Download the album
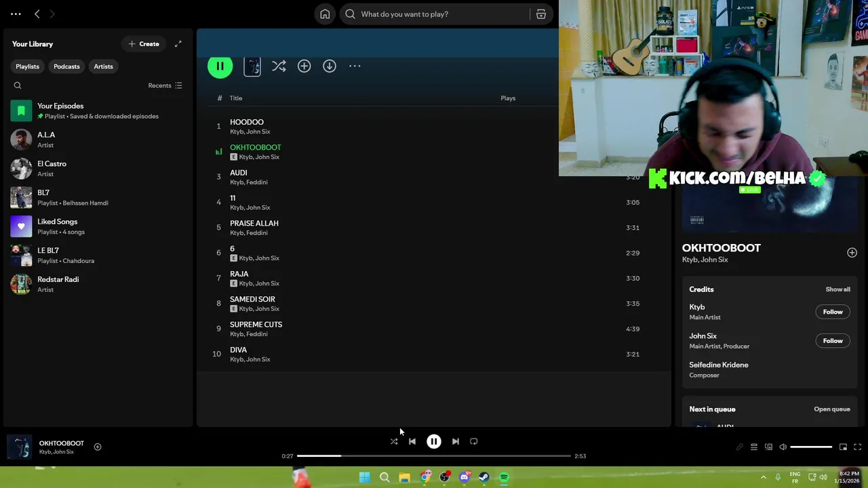 click(330, 66)
